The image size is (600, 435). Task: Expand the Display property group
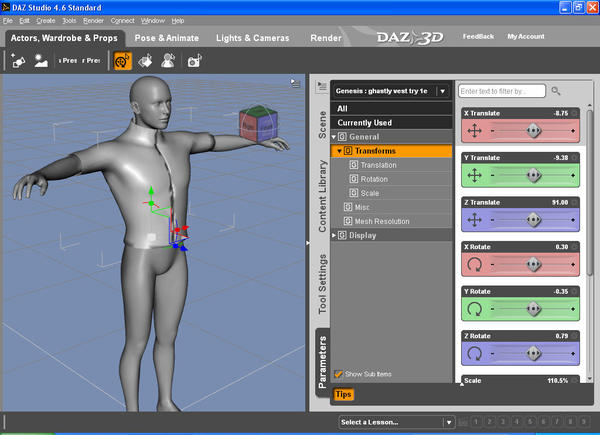334,235
